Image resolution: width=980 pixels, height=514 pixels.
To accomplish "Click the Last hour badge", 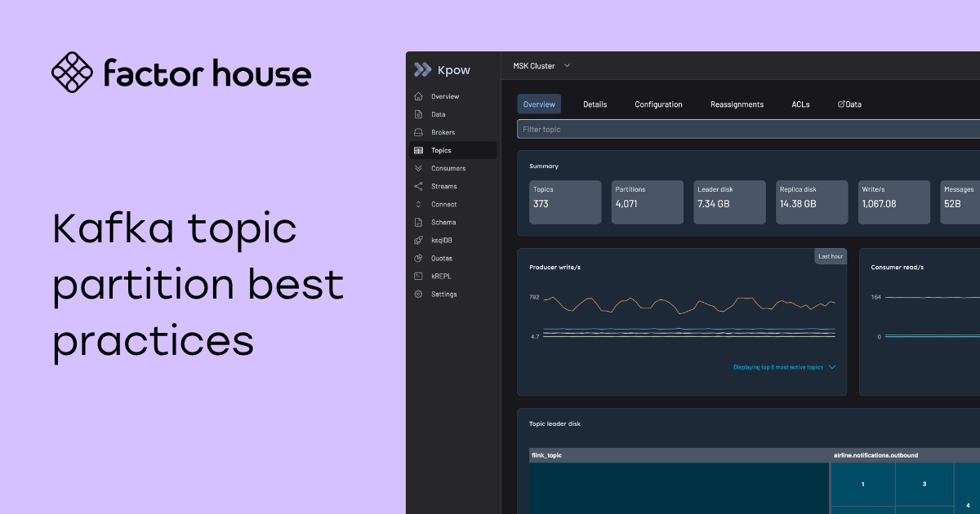I will [x=831, y=256].
